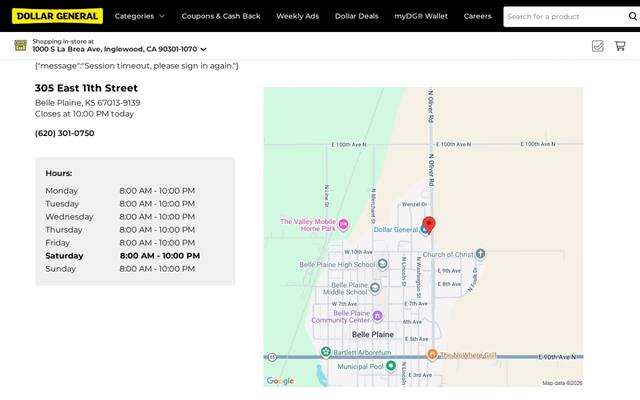Click 'Closes at 10:00 PM today' text
640x400 pixels.
pyautogui.click(x=84, y=114)
